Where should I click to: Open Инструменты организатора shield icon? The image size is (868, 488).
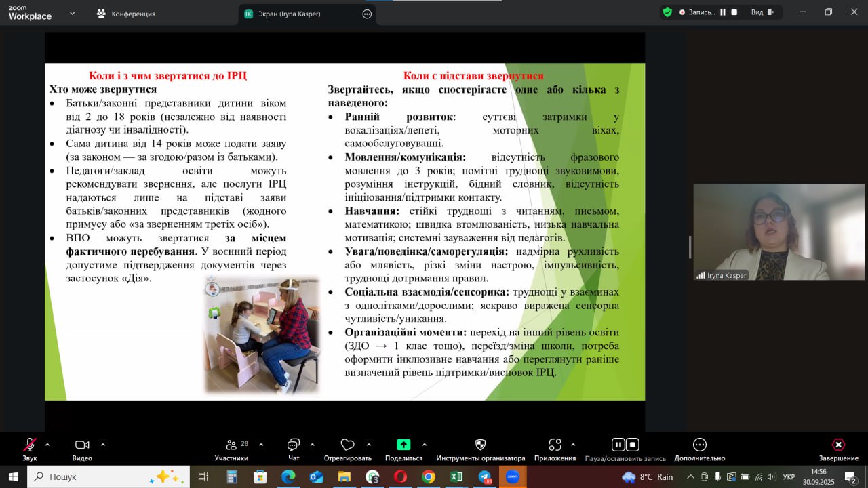(480, 445)
